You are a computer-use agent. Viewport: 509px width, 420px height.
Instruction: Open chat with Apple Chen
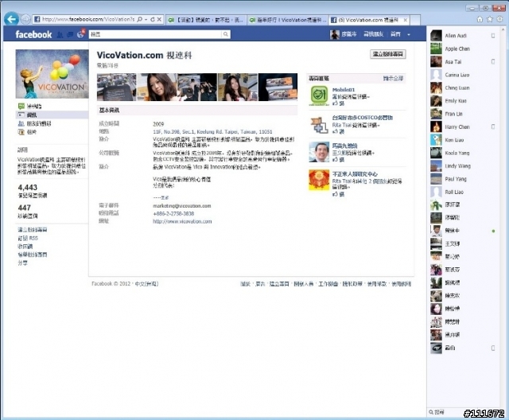pos(463,49)
